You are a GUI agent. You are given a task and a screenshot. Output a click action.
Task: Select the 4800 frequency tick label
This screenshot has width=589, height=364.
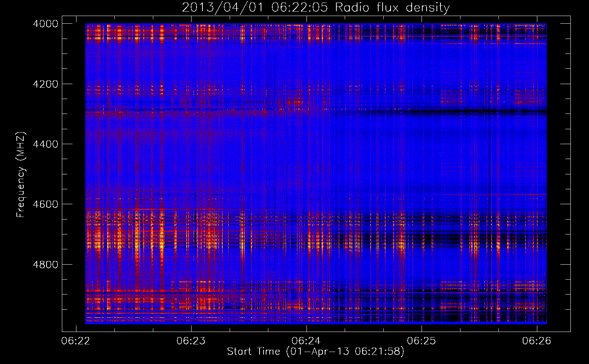[x=46, y=264]
